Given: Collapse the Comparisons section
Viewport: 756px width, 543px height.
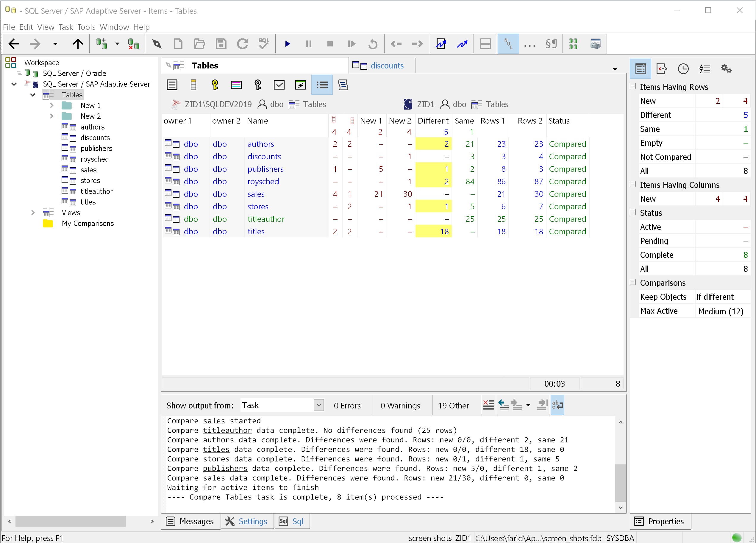Looking at the screenshot, I should pos(633,282).
